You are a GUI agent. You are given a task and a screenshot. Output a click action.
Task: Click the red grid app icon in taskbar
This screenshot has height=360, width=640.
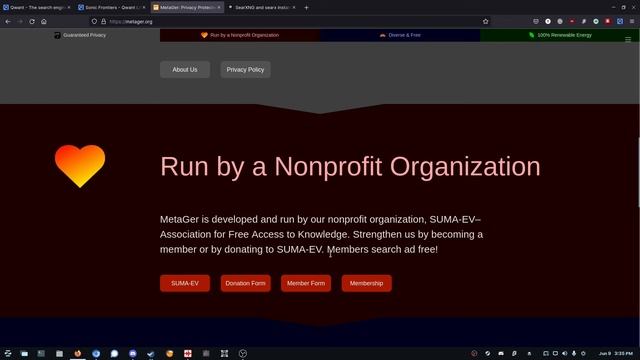188,353
